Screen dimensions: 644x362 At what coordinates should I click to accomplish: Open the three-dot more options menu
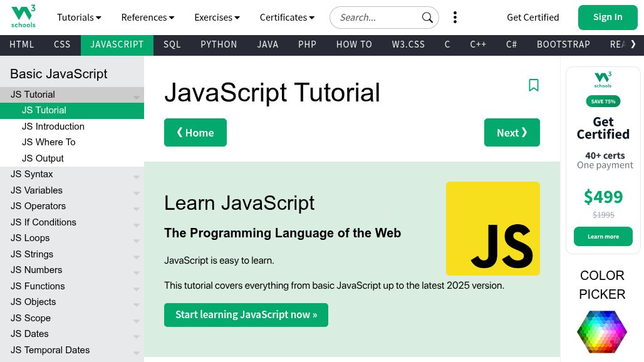455,18
